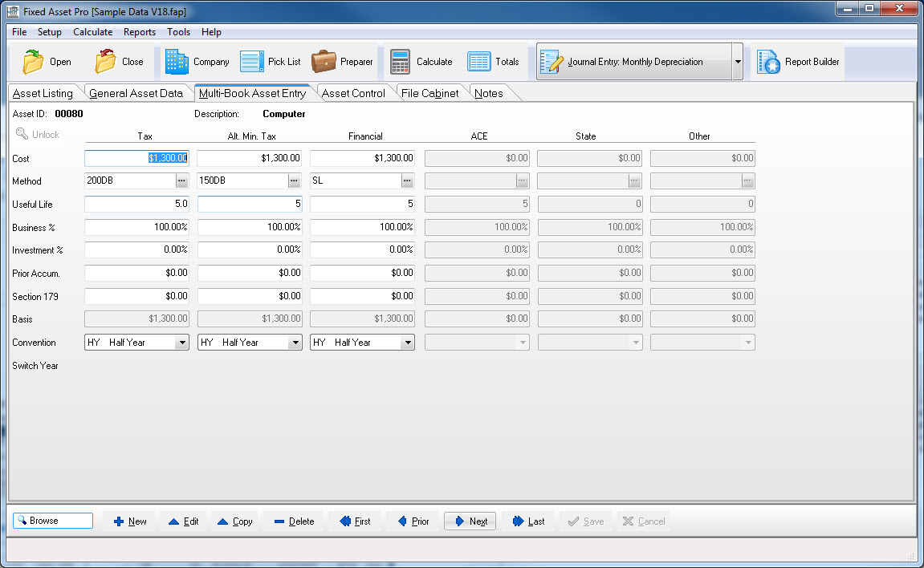Click the Browse button

point(52,521)
